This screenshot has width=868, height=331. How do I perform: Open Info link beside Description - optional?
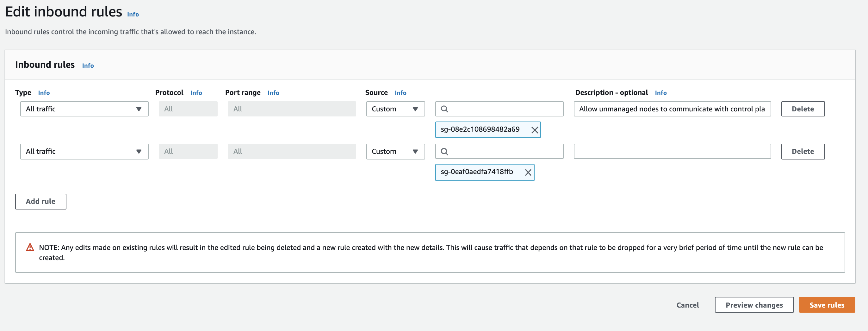(660, 93)
